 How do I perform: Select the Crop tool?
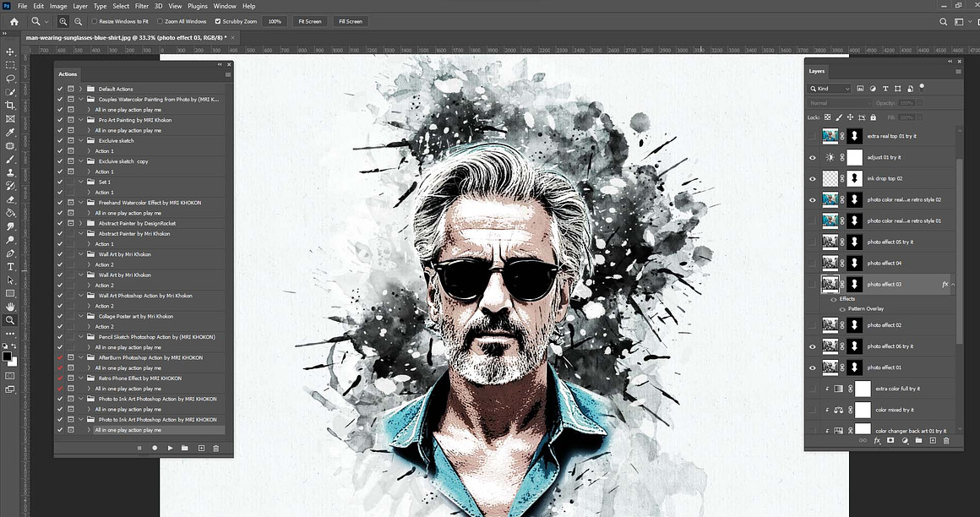point(10,105)
